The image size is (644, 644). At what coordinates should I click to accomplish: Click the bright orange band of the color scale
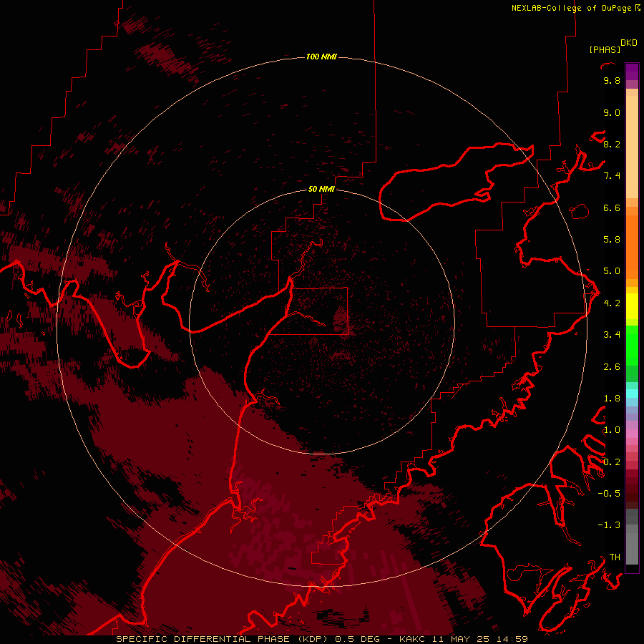coord(632,248)
